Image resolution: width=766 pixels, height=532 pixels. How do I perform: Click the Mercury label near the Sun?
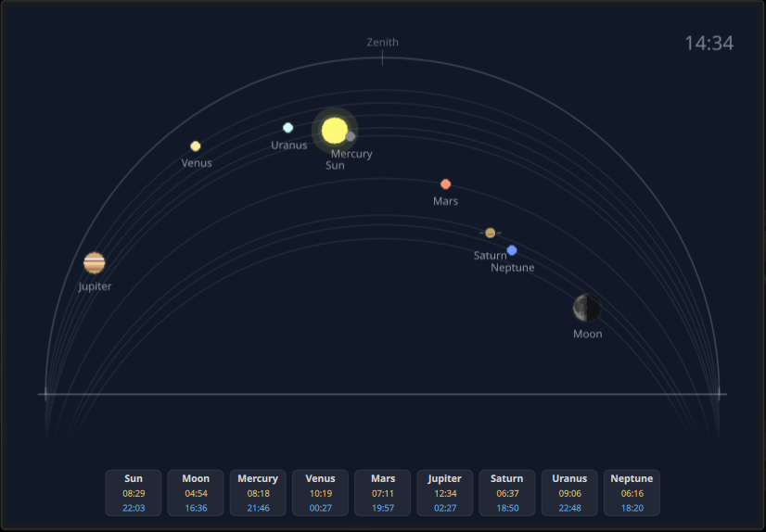pos(351,154)
